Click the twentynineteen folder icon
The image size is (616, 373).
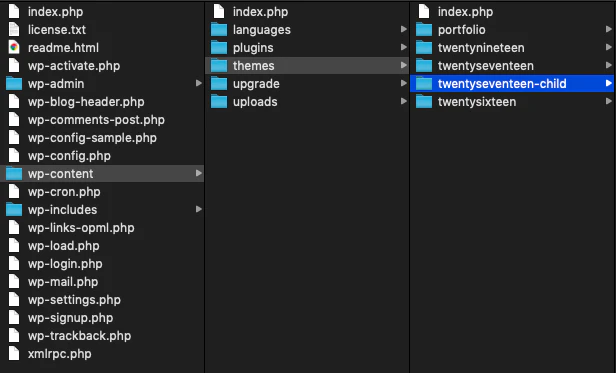tap(424, 48)
